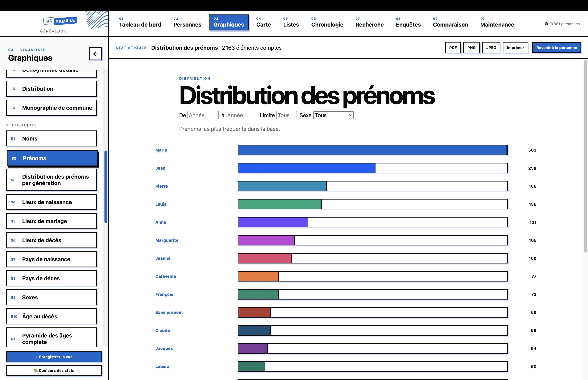
Task: Click the Ma Famille Généalogie logo
Action: (x=60, y=24)
